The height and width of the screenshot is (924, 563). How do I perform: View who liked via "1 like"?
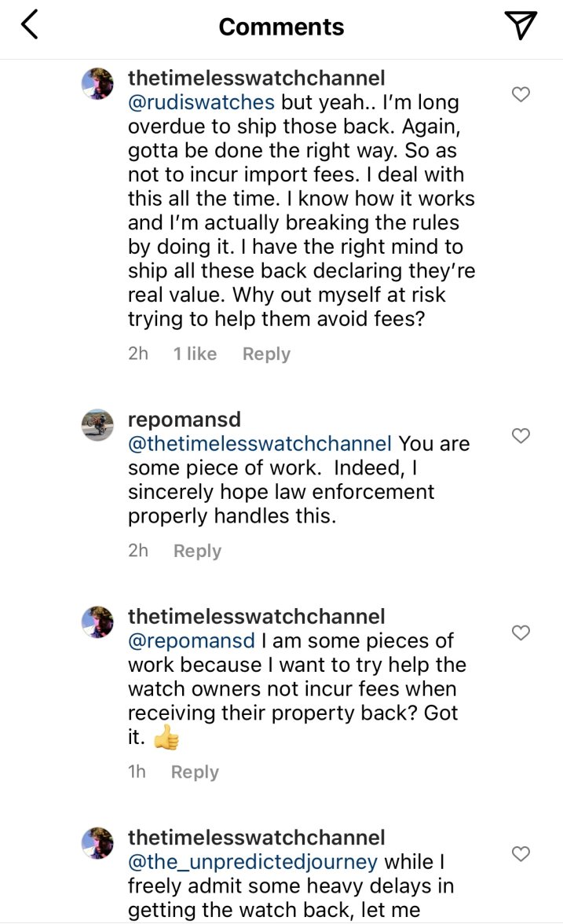[x=195, y=354]
